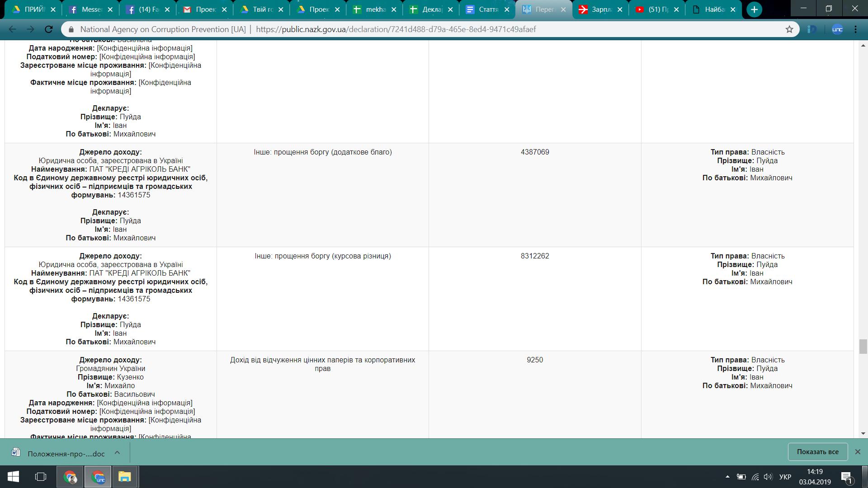The width and height of the screenshot is (868, 488).
Task: Open the Chrome three-dot menu
Action: [855, 29]
